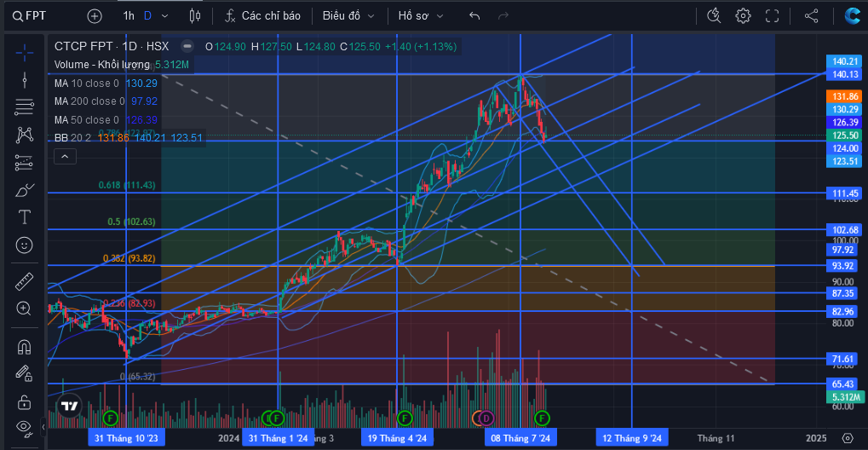The height and width of the screenshot is (450, 868).
Task: Click the 111.45 price label
Action: (845, 193)
